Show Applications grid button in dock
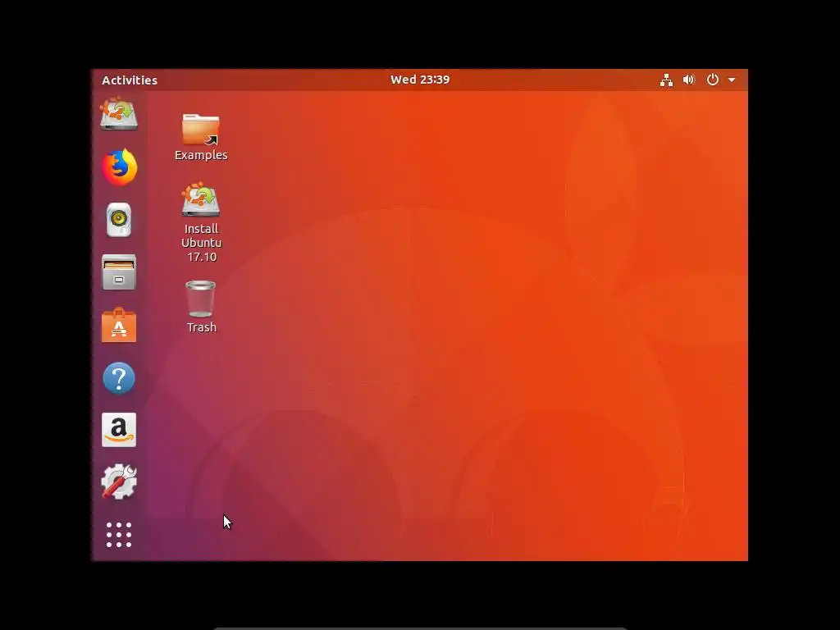The image size is (840, 630). point(119,535)
